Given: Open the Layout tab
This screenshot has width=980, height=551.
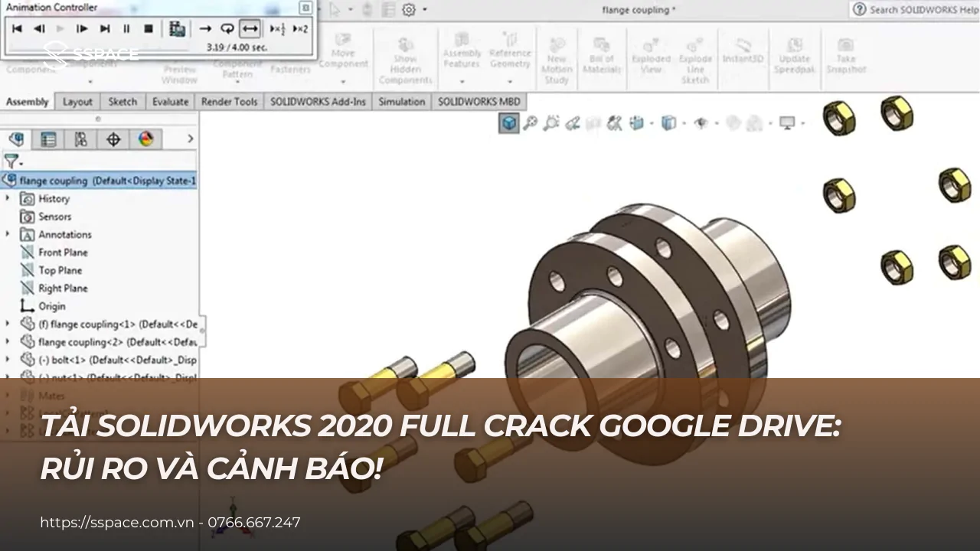Looking at the screenshot, I should click(x=77, y=102).
